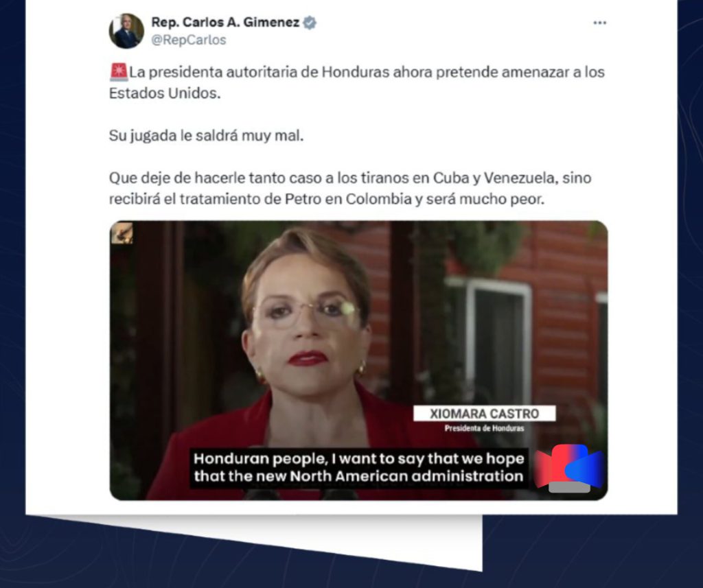Click the small emblem in the video's top-left corner

click(122, 233)
